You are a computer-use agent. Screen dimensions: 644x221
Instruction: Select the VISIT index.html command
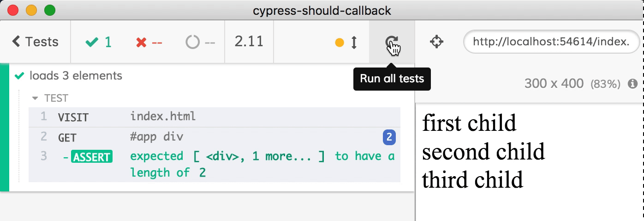(215, 117)
